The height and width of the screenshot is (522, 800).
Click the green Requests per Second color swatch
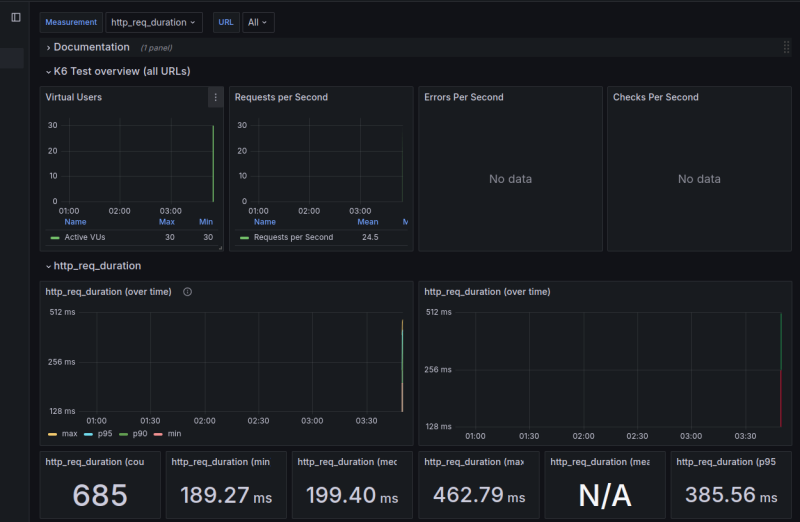(x=245, y=238)
